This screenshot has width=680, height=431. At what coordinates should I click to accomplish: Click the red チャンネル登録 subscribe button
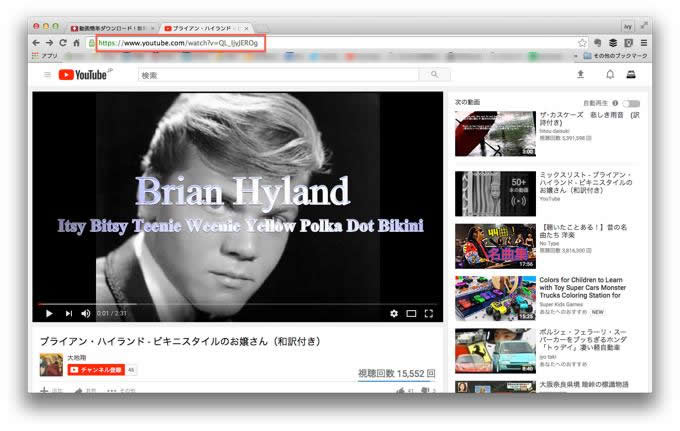click(x=95, y=369)
